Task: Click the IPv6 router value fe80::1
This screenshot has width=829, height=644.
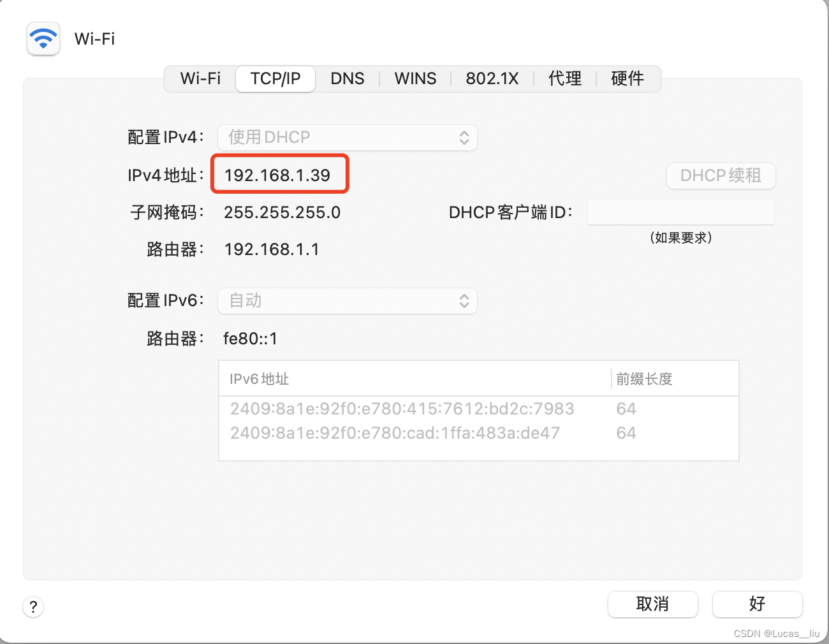Action: click(250, 339)
